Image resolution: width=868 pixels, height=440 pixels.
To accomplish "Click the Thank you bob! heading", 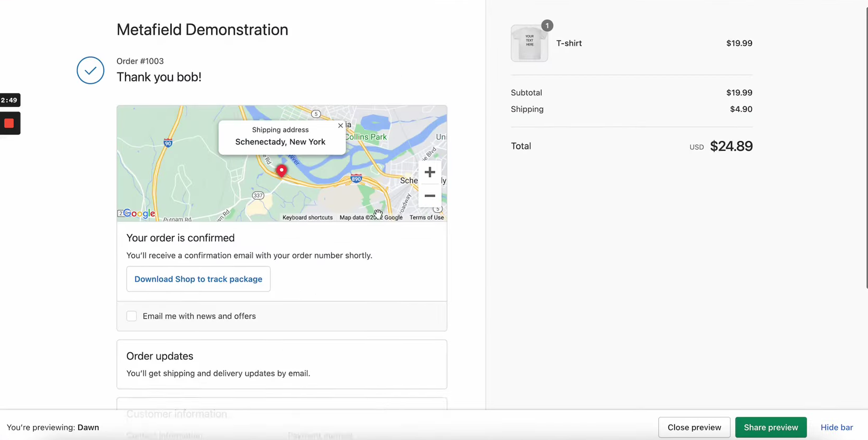I will point(159,77).
